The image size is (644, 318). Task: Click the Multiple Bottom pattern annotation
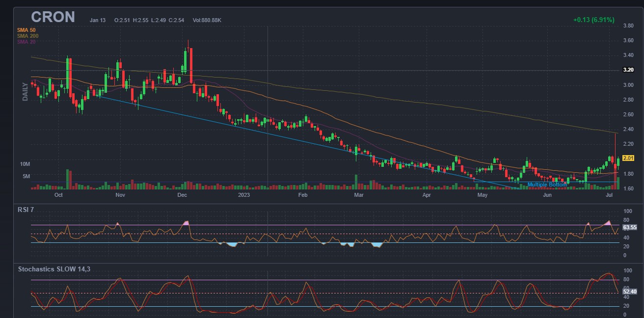pyautogui.click(x=547, y=185)
